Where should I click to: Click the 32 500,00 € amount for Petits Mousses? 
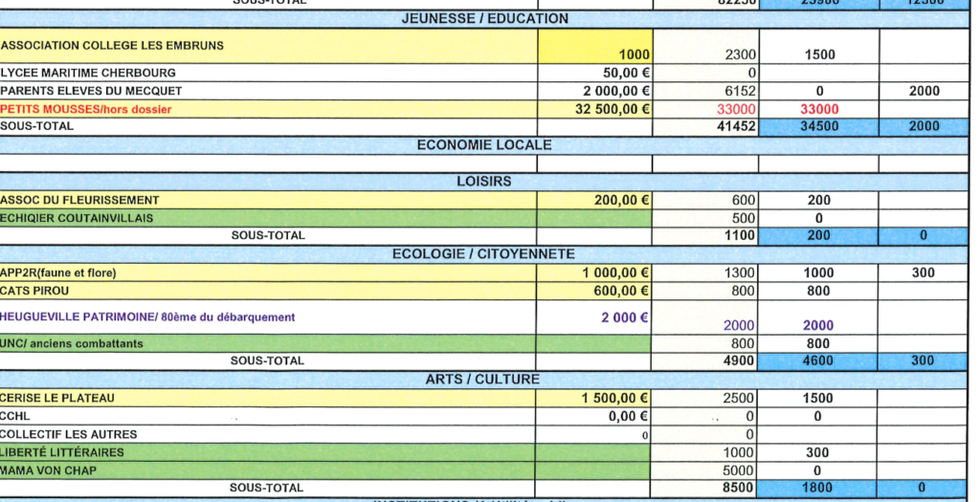point(612,109)
